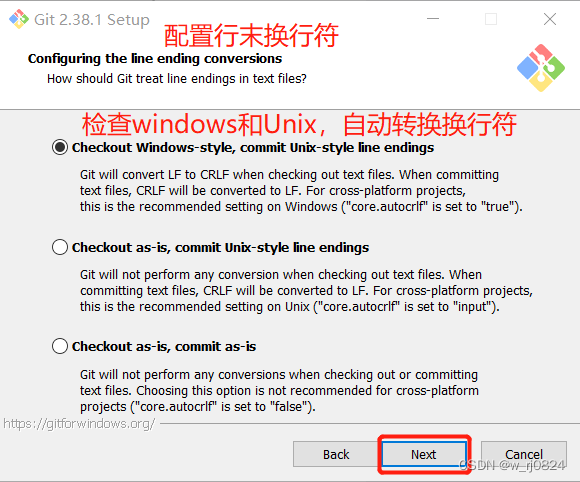Click label text 'Checkout as-is, commit as-is'
This screenshot has height=482, width=580.
pos(164,347)
